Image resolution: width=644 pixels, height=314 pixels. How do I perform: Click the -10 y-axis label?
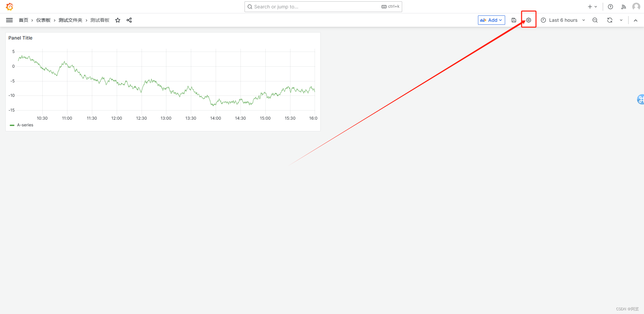[12, 96]
